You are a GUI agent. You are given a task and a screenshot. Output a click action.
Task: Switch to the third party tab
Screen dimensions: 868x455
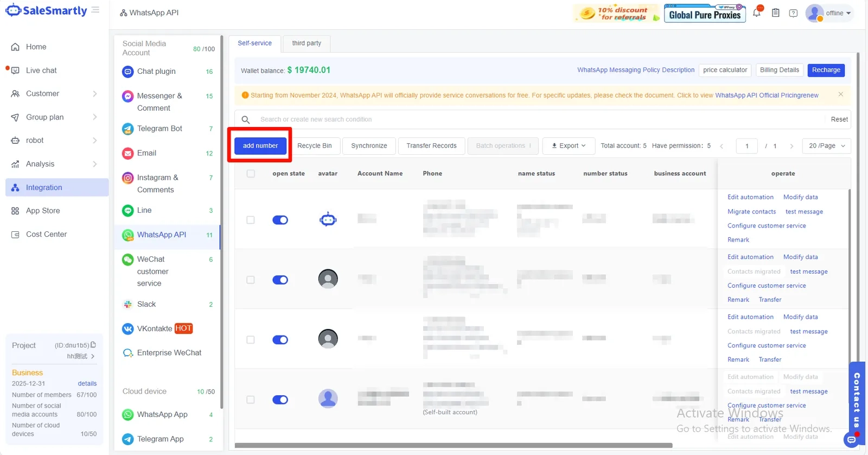(x=307, y=43)
